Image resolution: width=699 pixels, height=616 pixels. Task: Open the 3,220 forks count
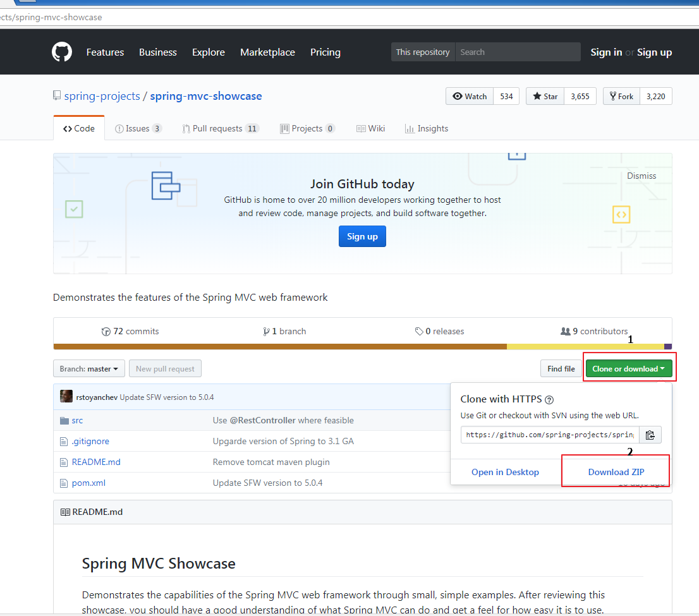(656, 96)
